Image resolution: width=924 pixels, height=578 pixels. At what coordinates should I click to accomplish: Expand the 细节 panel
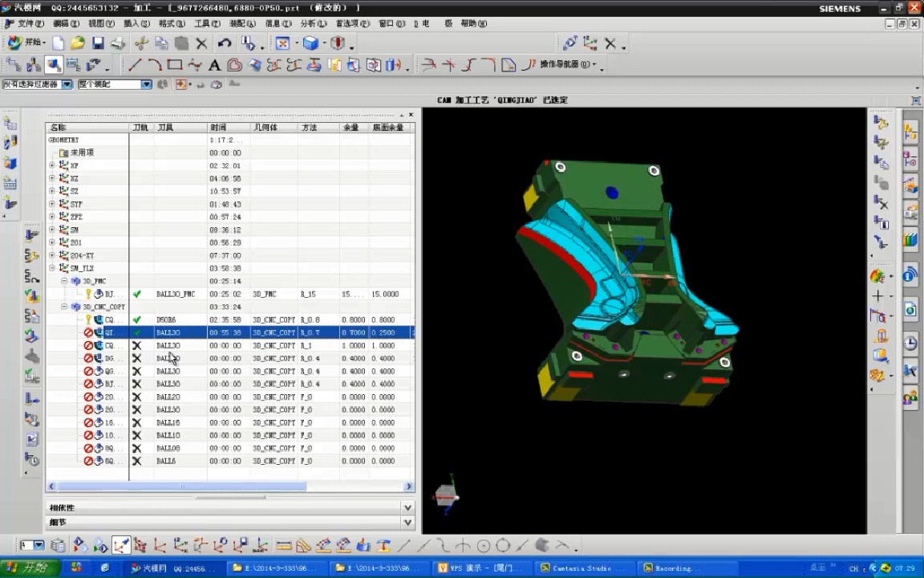coord(407,522)
